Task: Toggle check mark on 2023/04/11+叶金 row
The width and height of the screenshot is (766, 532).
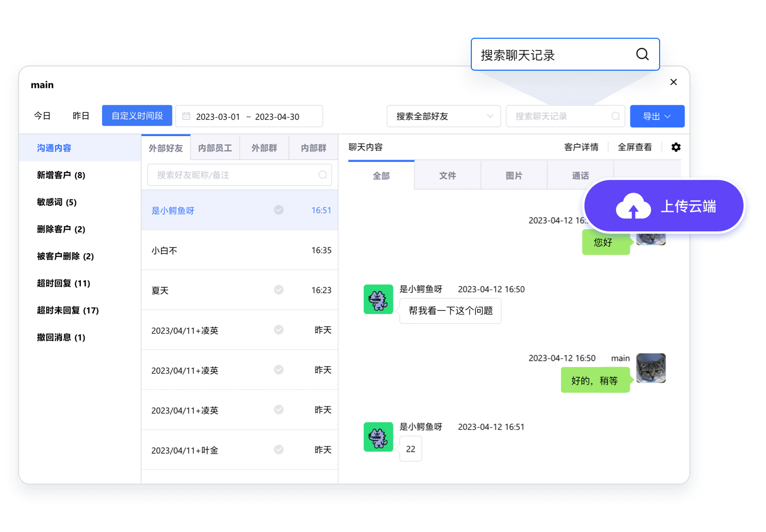Action: click(279, 450)
